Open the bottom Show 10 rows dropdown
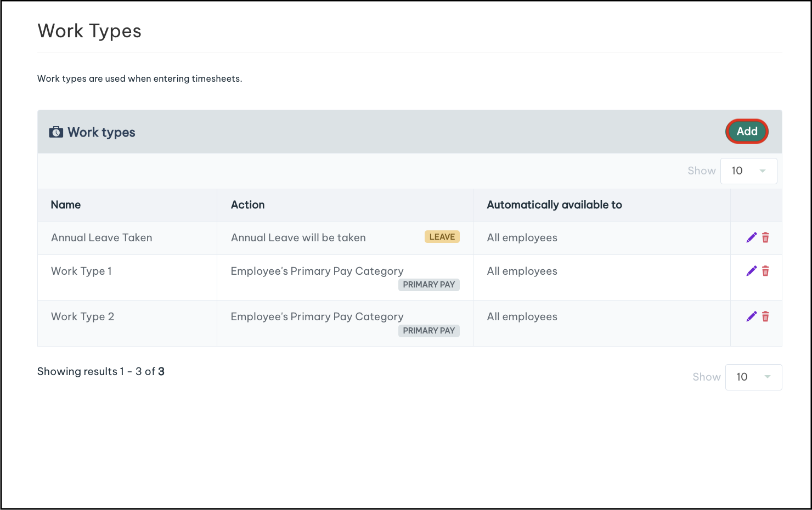 pyautogui.click(x=753, y=377)
